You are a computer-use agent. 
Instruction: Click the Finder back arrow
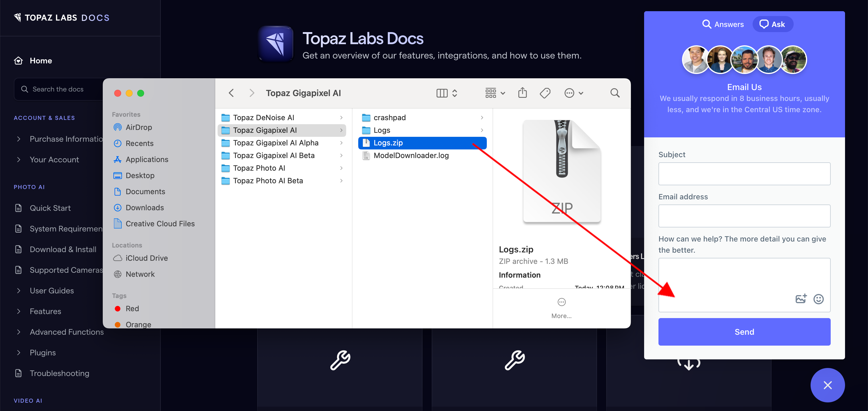(x=231, y=93)
